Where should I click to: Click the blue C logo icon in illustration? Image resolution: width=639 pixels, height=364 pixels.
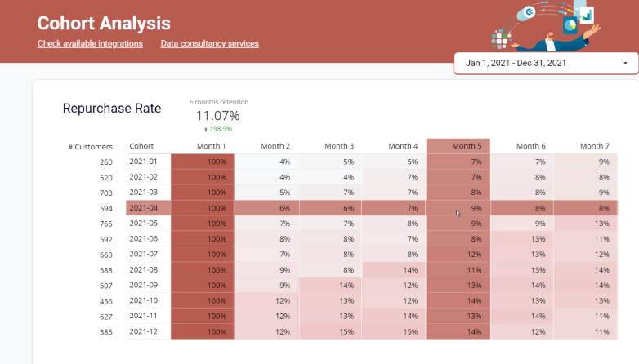tap(529, 12)
